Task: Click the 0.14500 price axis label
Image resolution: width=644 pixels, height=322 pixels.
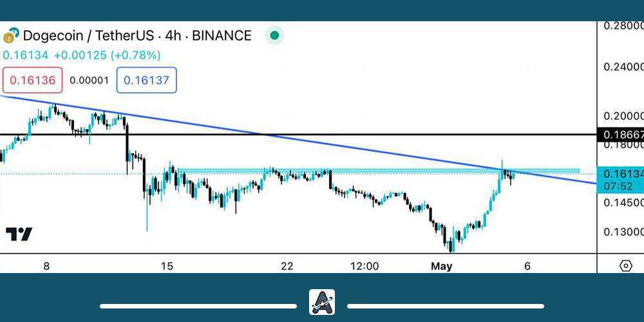Action: 623,202
